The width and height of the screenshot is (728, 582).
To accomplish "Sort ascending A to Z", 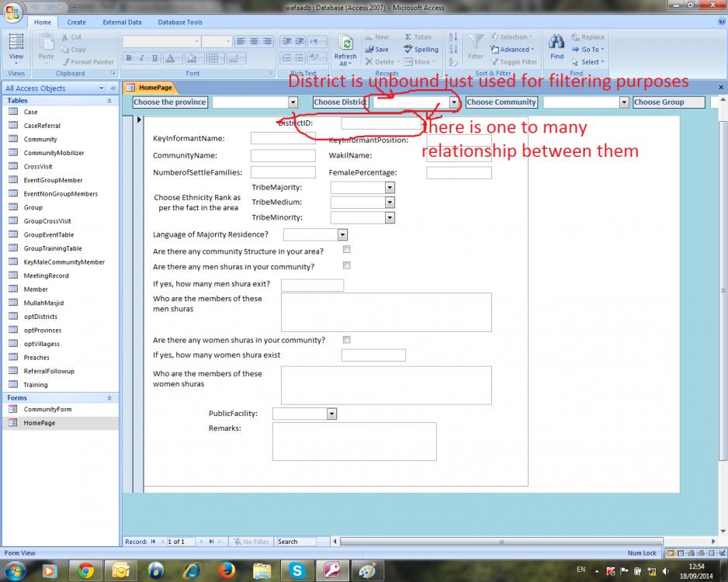I will coord(453,36).
